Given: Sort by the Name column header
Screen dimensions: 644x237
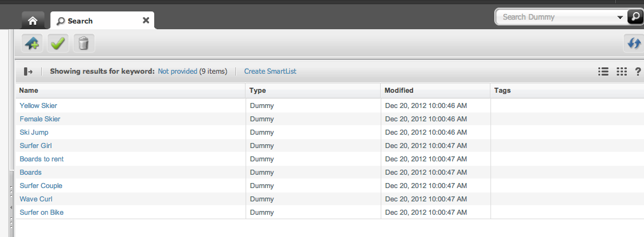Looking at the screenshot, I should click(131, 90).
